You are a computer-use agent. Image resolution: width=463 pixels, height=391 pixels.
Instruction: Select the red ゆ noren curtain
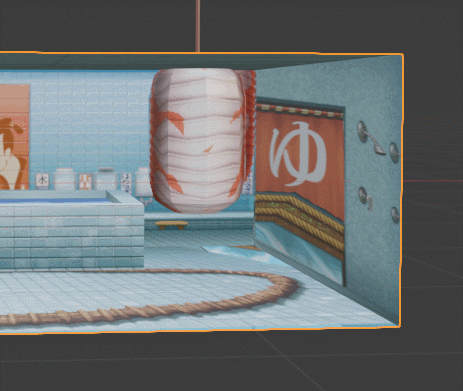click(x=300, y=162)
